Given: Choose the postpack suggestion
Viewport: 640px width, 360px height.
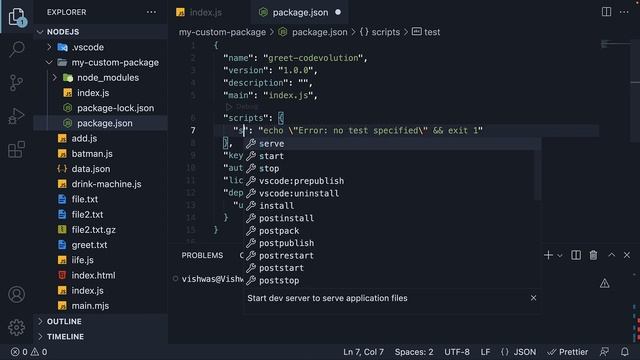Looking at the screenshot, I should coord(392,231).
